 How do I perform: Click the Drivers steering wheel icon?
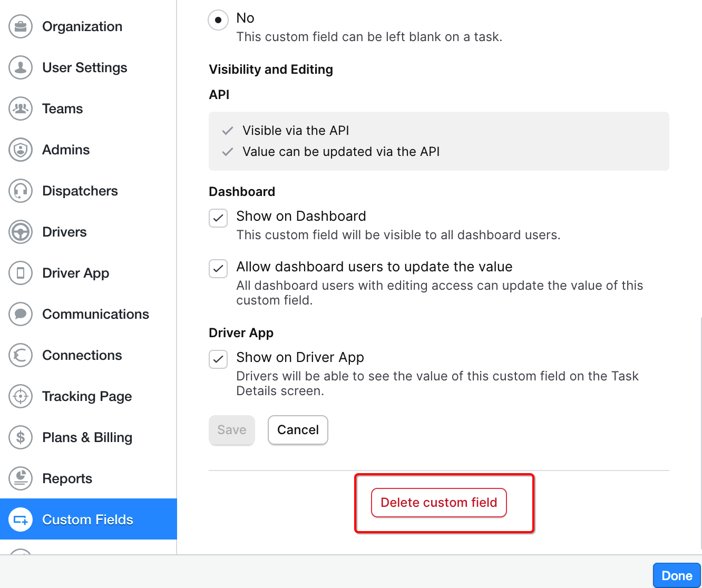21,232
